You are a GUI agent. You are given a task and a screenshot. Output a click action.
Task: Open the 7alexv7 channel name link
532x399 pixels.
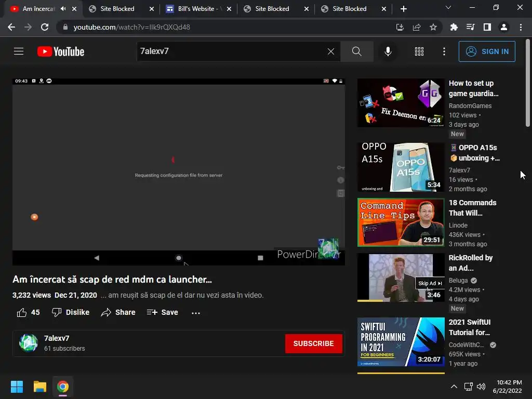coord(57,338)
